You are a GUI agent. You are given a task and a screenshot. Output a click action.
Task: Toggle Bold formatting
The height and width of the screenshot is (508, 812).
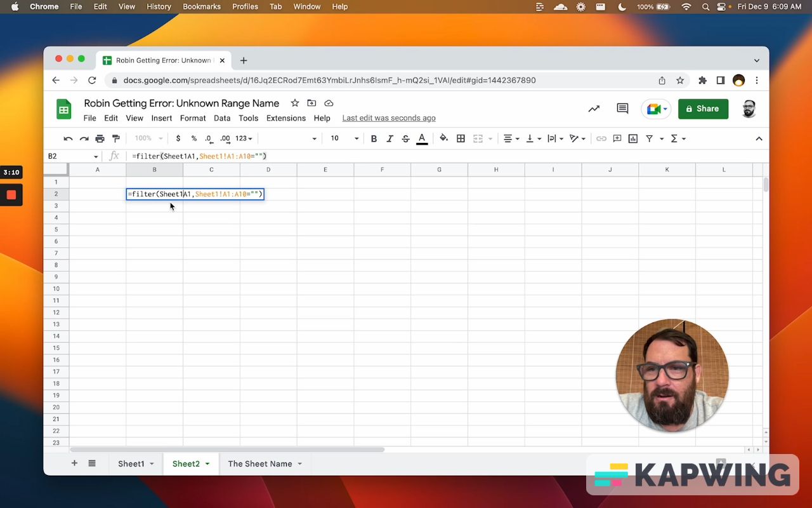[374, 138]
